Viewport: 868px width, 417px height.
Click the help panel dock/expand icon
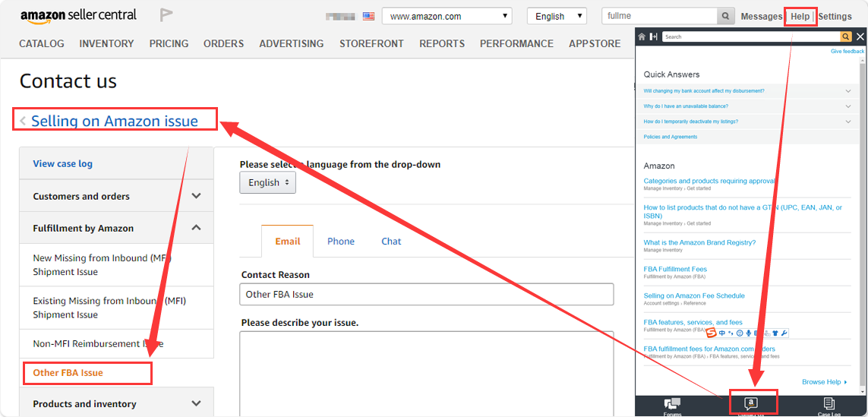point(654,36)
